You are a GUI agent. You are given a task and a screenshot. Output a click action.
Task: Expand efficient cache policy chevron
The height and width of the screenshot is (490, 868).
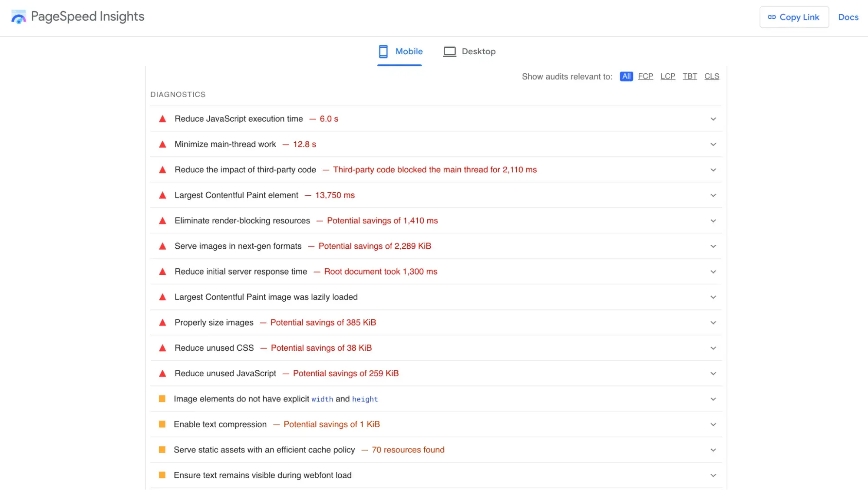tap(713, 450)
